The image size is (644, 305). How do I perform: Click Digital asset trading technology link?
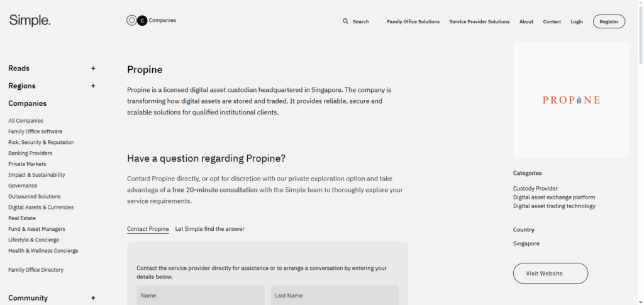tap(554, 206)
